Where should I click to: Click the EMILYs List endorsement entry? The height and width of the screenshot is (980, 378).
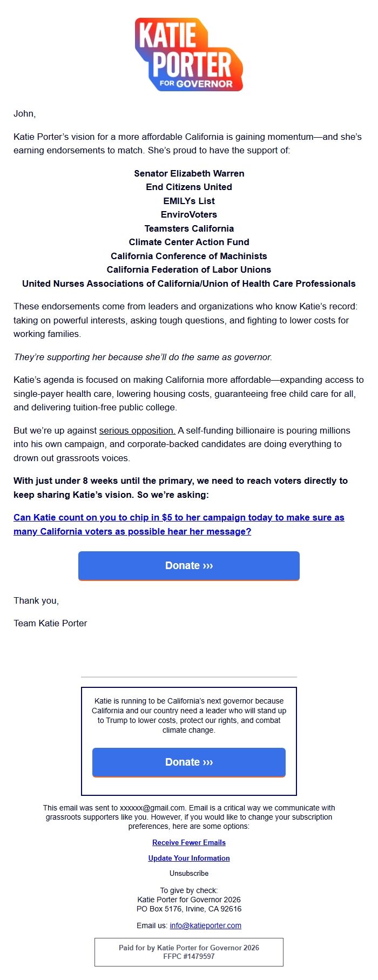point(189,201)
